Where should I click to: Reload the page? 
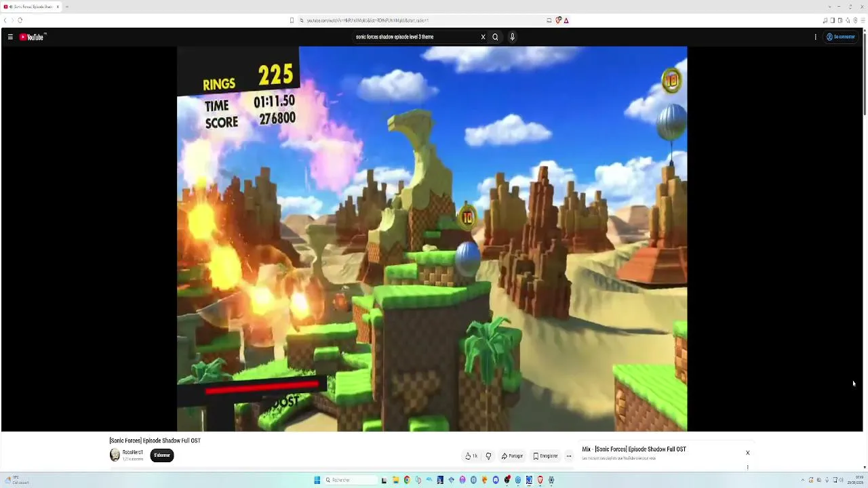[x=20, y=20]
